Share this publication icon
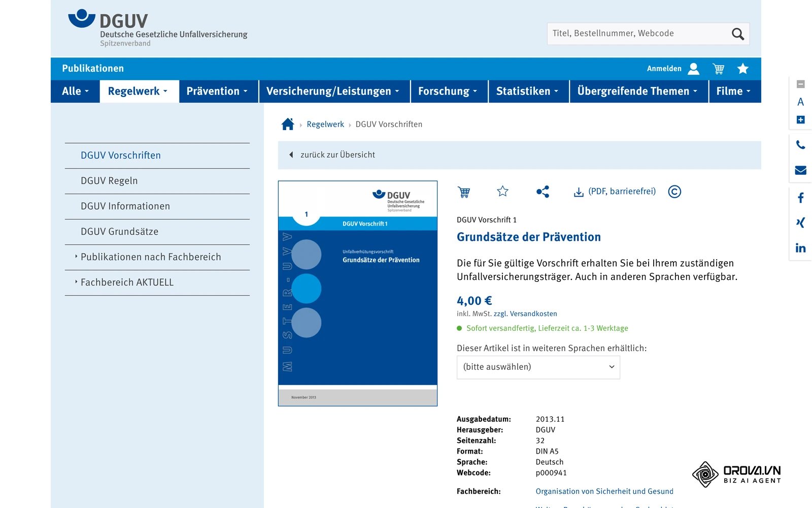Screen dimensions: 812x508 543,192
